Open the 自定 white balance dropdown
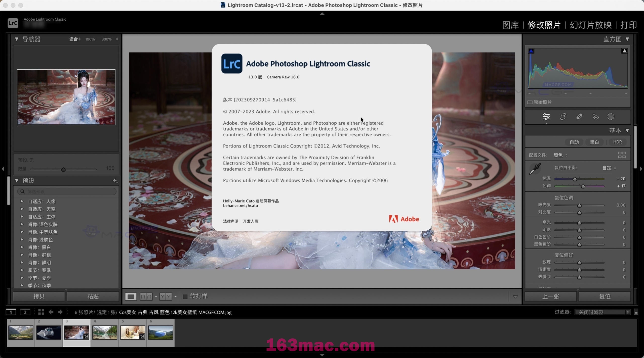Screen dimensions: 644x358 point(609,168)
